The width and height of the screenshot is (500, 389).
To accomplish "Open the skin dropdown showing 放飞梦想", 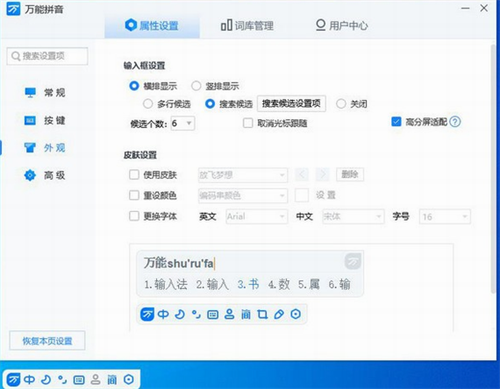I will (x=243, y=175).
